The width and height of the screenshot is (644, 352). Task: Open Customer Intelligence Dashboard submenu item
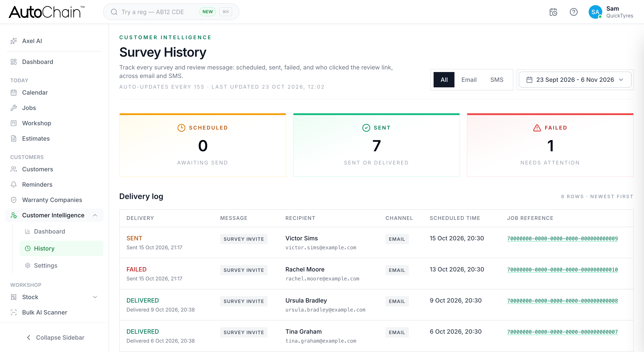click(62, 231)
